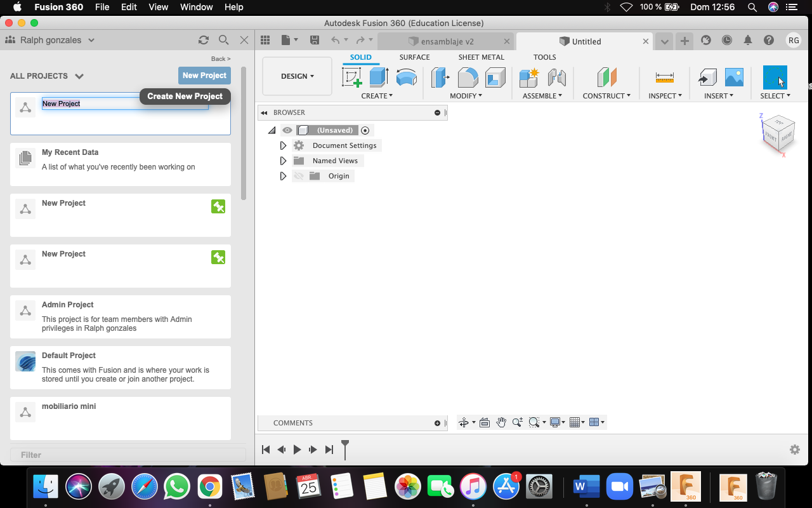Switch to the TOOLS tab
812x508 pixels.
point(544,57)
